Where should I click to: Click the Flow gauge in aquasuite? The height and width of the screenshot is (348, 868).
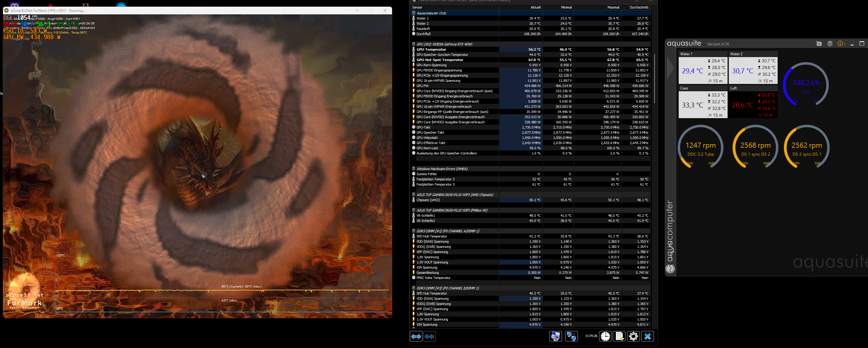coord(805,84)
